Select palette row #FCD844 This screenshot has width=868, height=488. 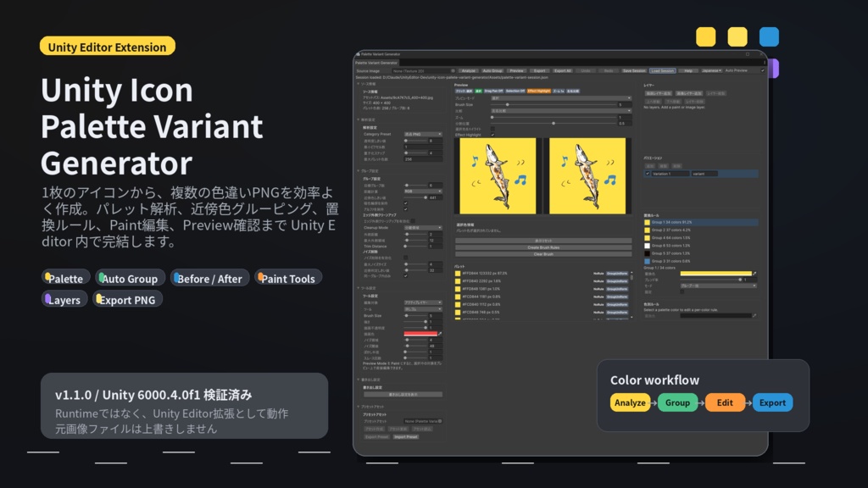pos(542,297)
